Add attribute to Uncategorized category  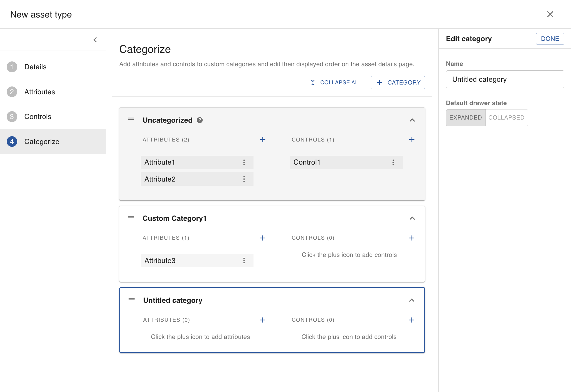coord(262,140)
